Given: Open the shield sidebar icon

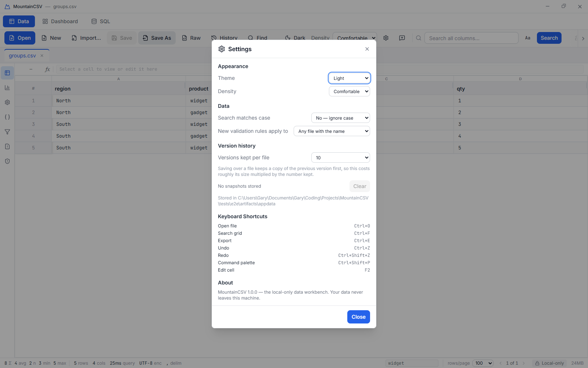Looking at the screenshot, I should click(7, 161).
